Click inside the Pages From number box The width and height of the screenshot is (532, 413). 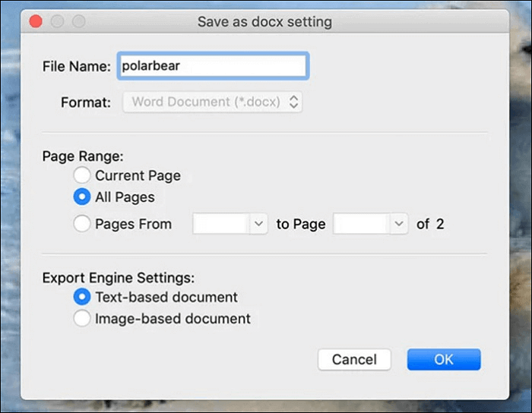click(221, 224)
